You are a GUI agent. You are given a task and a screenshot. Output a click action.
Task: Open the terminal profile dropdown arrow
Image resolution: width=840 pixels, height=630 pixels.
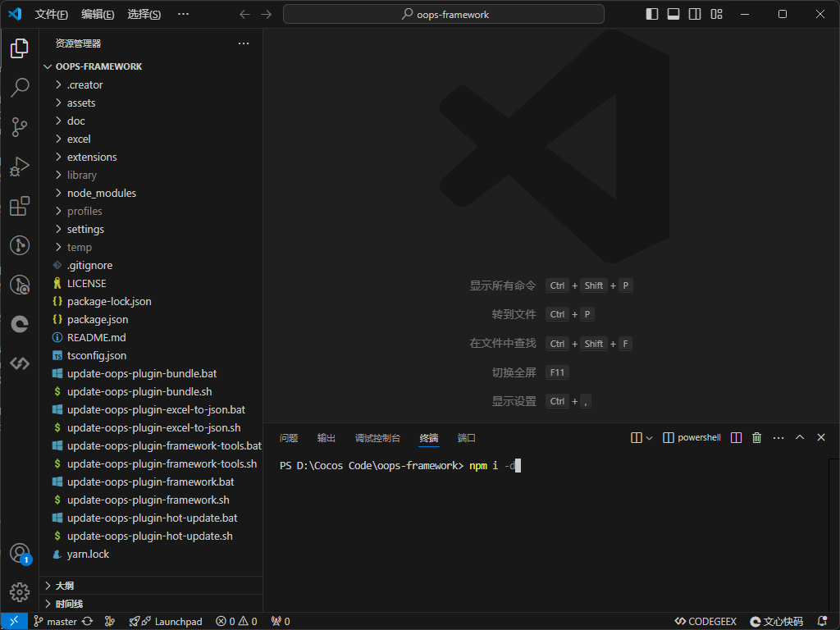[648, 437]
